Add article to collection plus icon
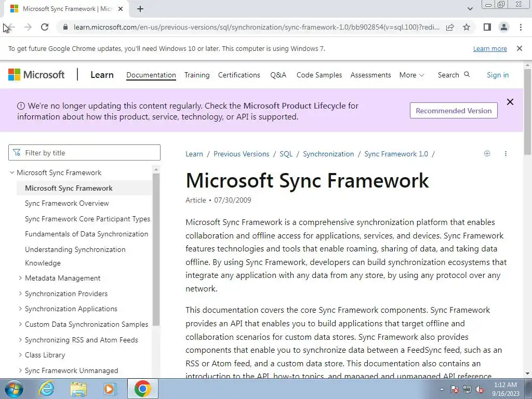Viewport: 532px width, 399px height. click(x=487, y=154)
